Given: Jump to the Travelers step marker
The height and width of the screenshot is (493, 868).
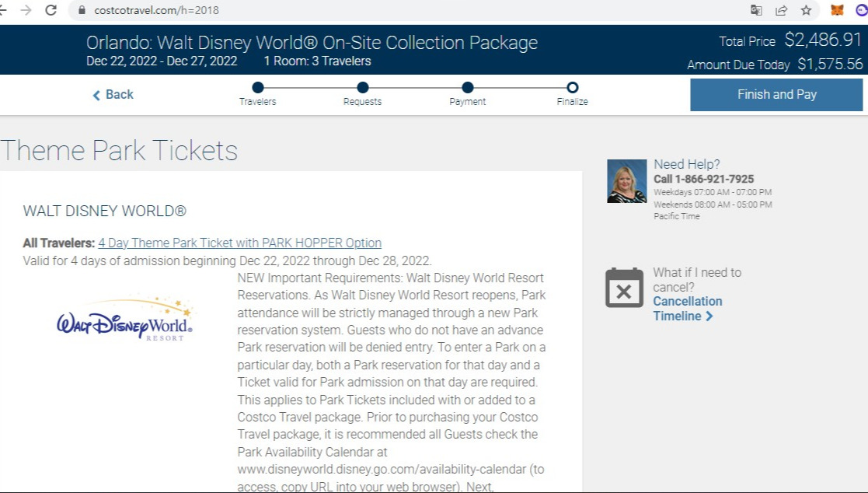Looking at the screenshot, I should click(x=257, y=88).
